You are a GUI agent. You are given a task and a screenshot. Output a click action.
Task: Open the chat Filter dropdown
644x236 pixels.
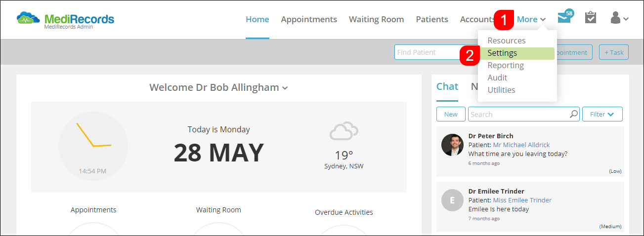click(x=602, y=114)
